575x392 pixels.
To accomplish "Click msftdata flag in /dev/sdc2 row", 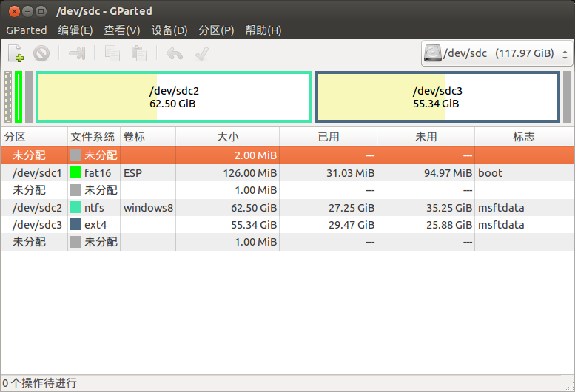I will 501,208.
